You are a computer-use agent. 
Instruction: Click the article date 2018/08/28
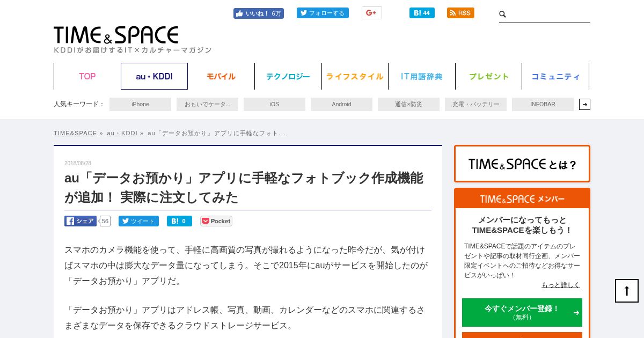(78, 163)
